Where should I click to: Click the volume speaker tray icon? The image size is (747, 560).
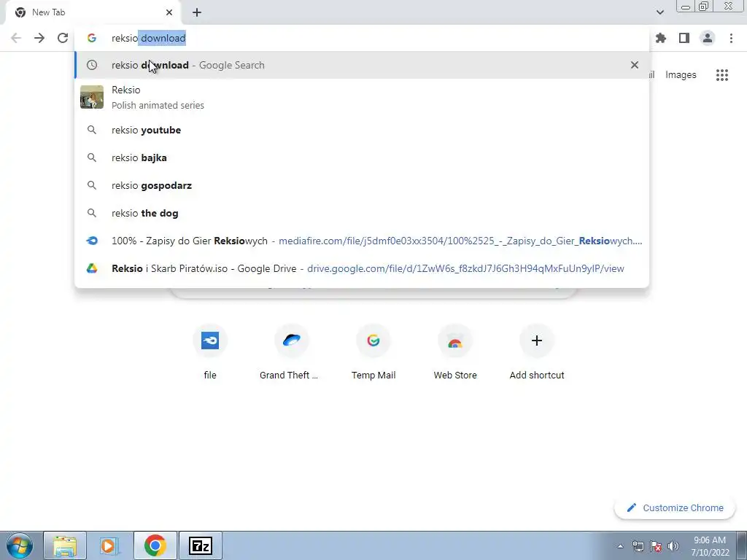pos(673,546)
